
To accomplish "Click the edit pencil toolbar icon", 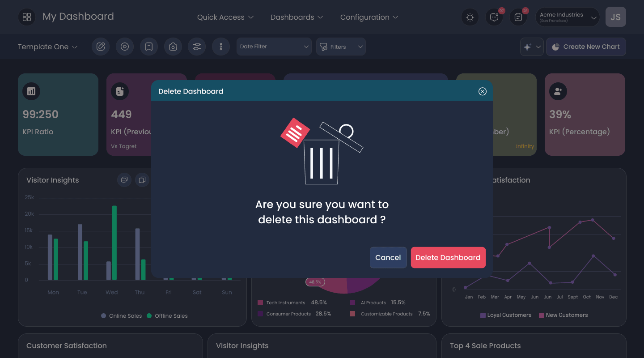I will (101, 47).
